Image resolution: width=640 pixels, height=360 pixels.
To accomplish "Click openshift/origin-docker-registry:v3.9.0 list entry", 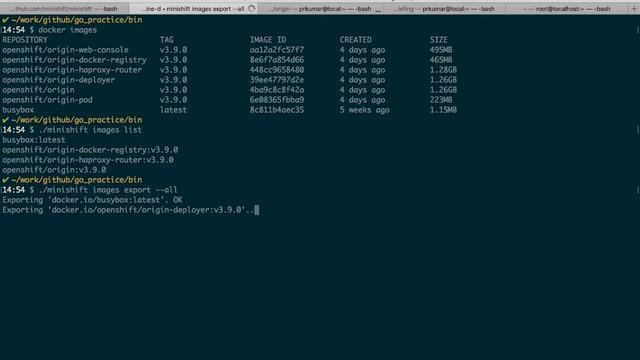I will tap(90, 150).
